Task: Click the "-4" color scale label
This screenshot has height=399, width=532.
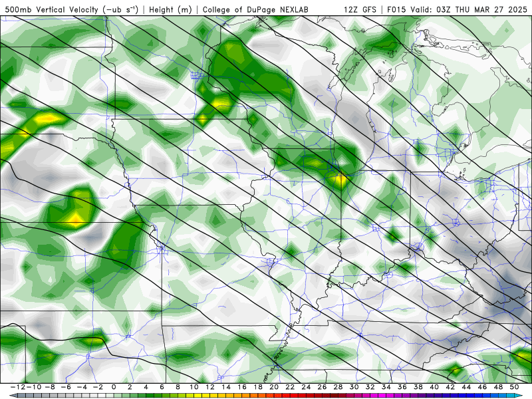Action: point(81,387)
